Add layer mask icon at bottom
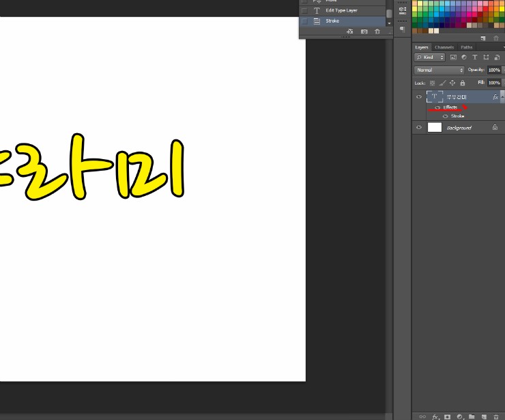The height and width of the screenshot is (420, 505). pyautogui.click(x=448, y=417)
